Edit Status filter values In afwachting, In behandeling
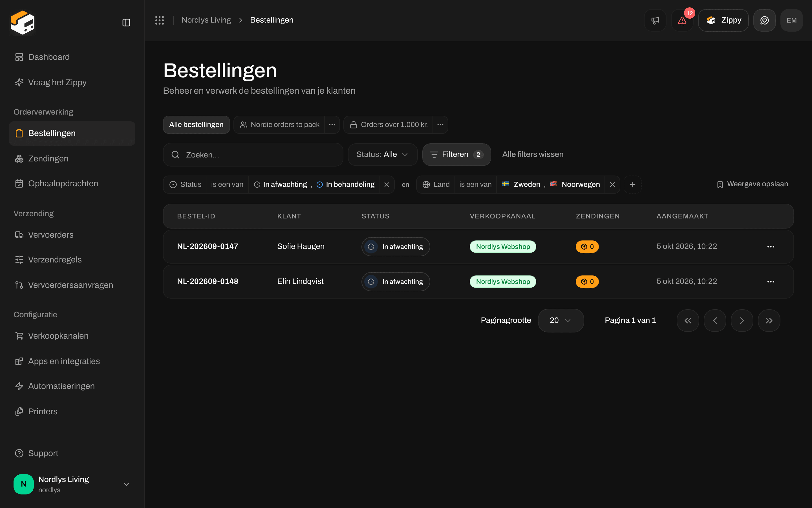The width and height of the screenshot is (812, 508). click(314, 185)
